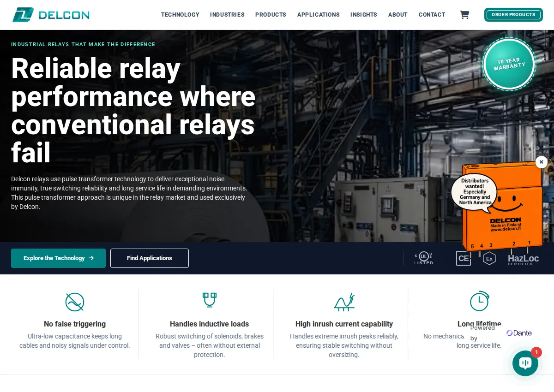The height and width of the screenshot is (392, 554).
Task: Click the Order Products button
Action: 513,15
